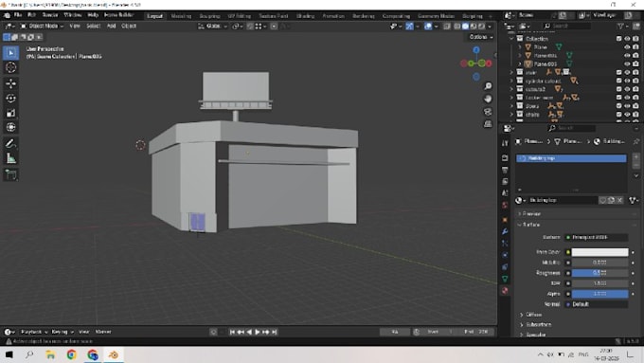Collapse the Collection tree
The height and width of the screenshot is (363, 644).
511,39
